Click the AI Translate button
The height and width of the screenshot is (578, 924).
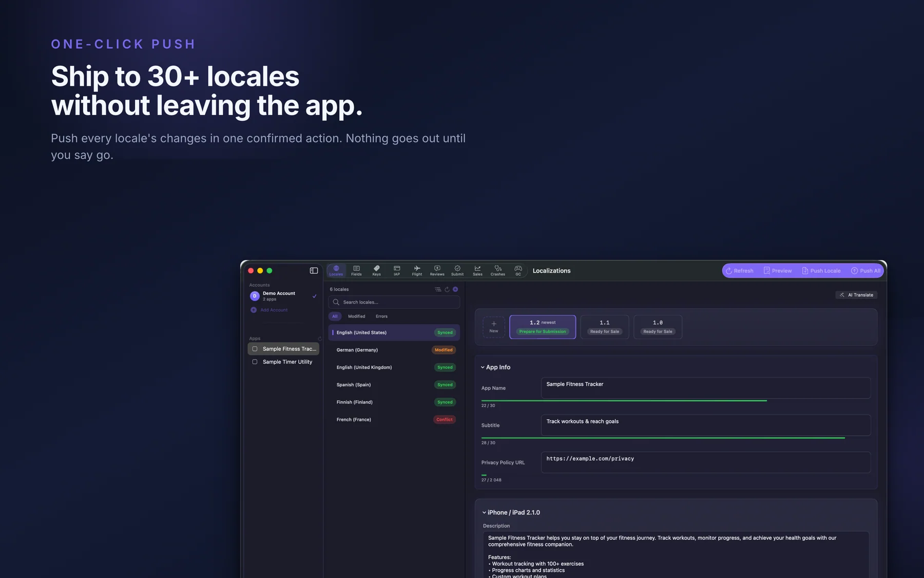856,295
